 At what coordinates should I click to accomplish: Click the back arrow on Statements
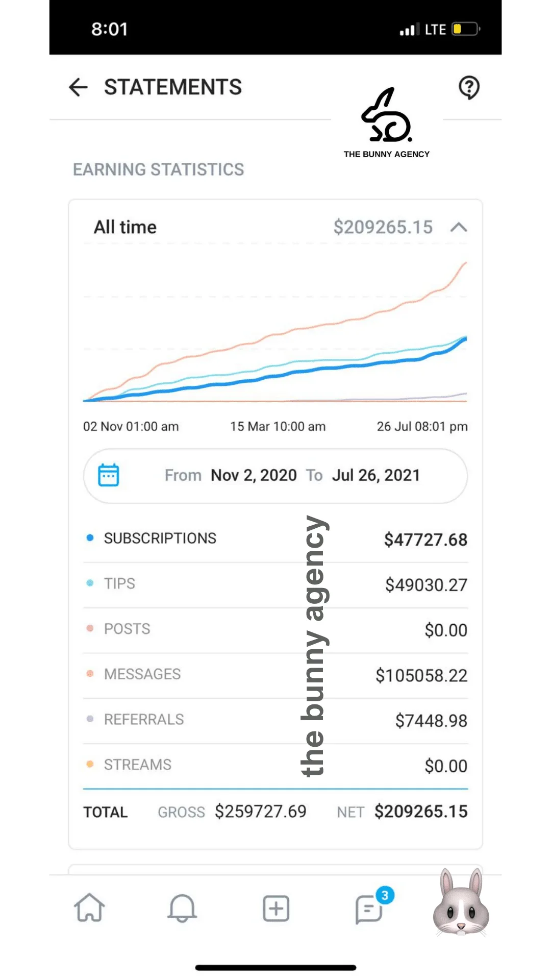(78, 88)
